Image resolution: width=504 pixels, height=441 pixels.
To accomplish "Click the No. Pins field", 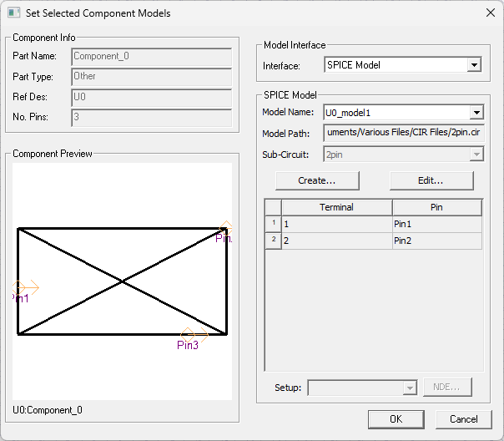I will [151, 118].
